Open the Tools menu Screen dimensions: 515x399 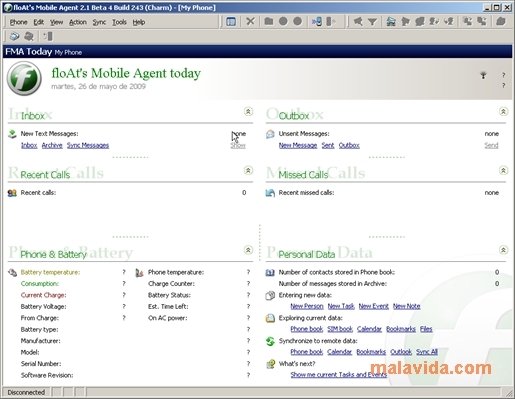(119, 22)
